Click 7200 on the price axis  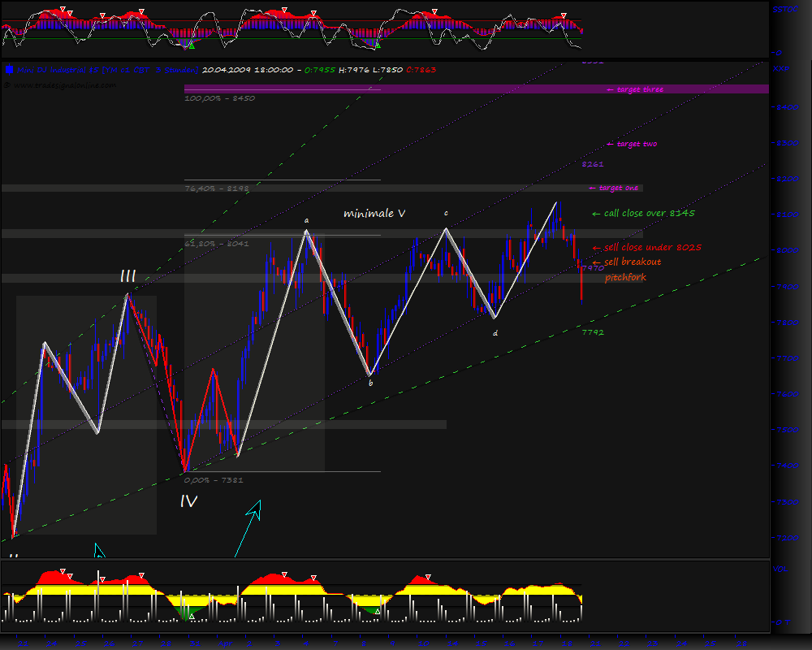click(x=787, y=538)
